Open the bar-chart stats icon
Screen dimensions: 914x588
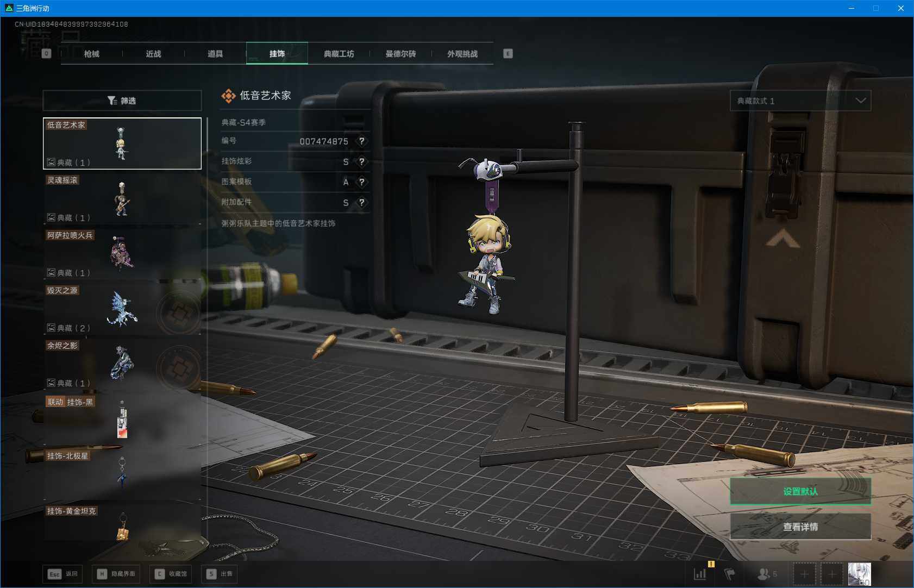click(700, 574)
